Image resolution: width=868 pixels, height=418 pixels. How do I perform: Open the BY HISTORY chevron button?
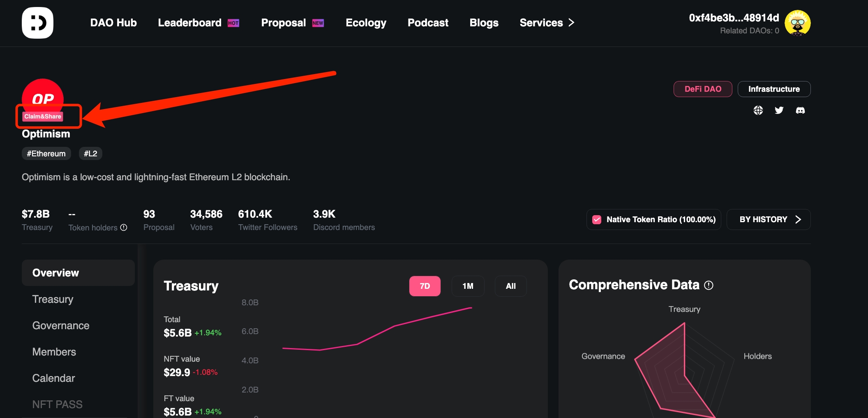[769, 219]
